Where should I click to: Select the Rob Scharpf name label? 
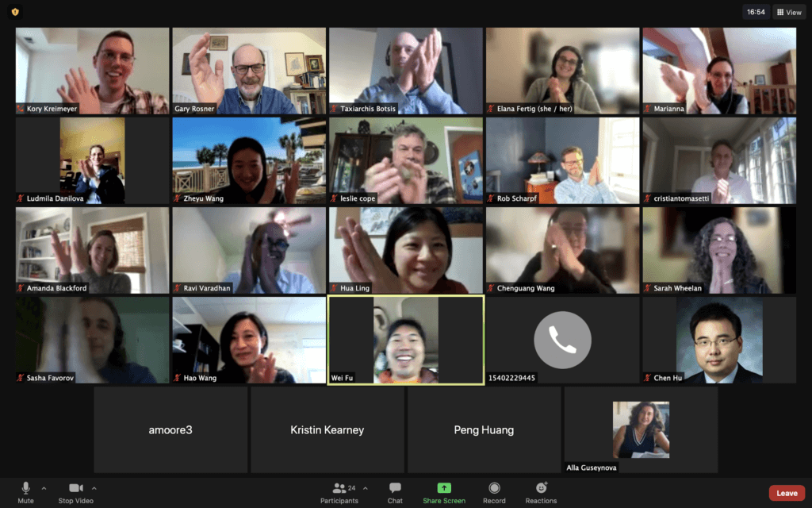click(517, 198)
